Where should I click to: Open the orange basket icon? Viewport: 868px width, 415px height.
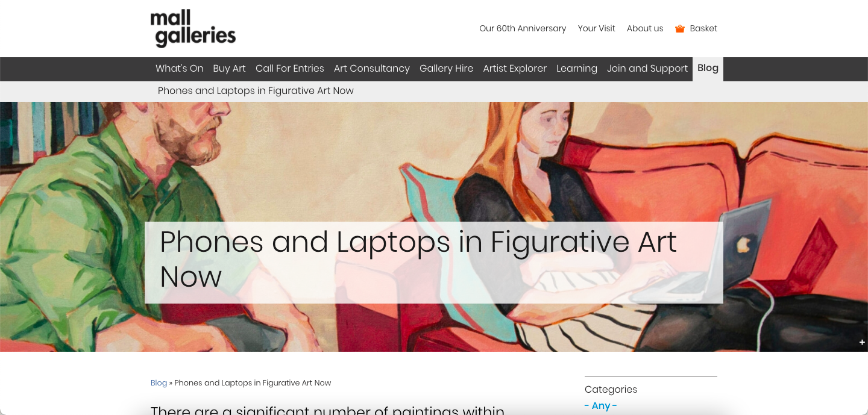tap(680, 28)
